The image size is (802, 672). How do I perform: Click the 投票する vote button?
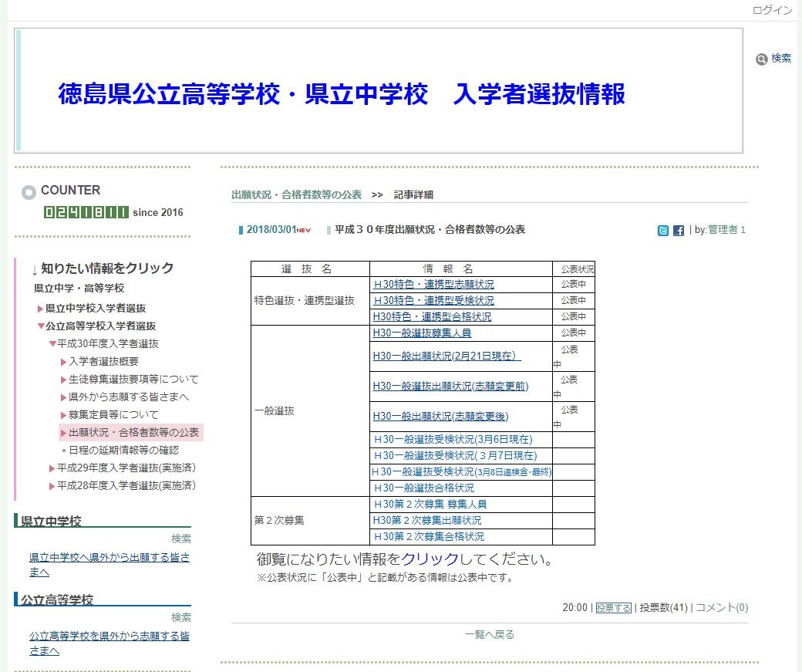click(x=613, y=608)
